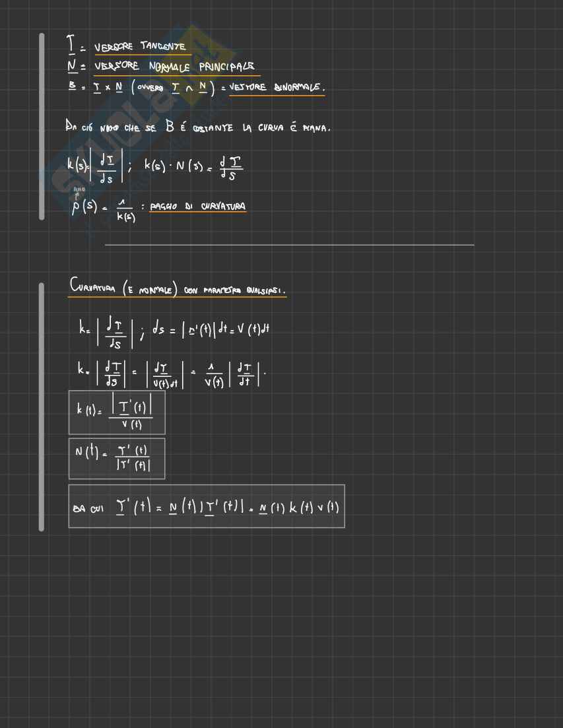Viewport: 563px width, 728px height.
Task: Select the 'Raggio di curvatura' underlined label
Action: click(x=197, y=207)
